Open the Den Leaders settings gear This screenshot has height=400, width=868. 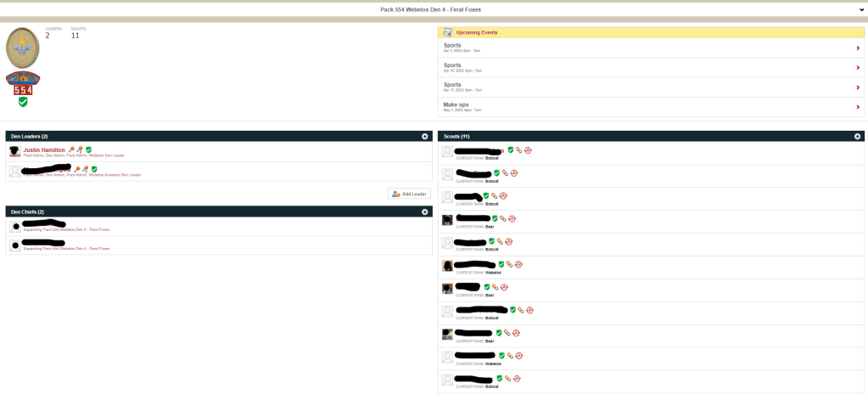point(424,136)
